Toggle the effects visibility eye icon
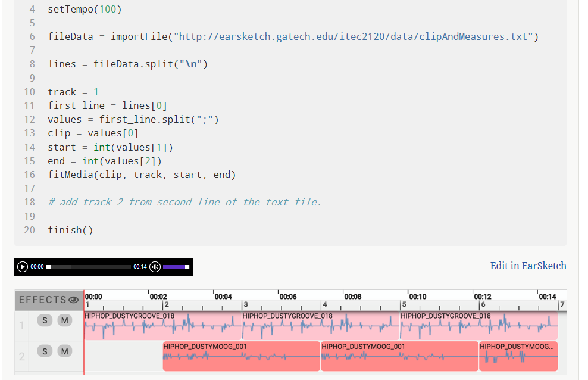588x380 pixels. click(74, 300)
